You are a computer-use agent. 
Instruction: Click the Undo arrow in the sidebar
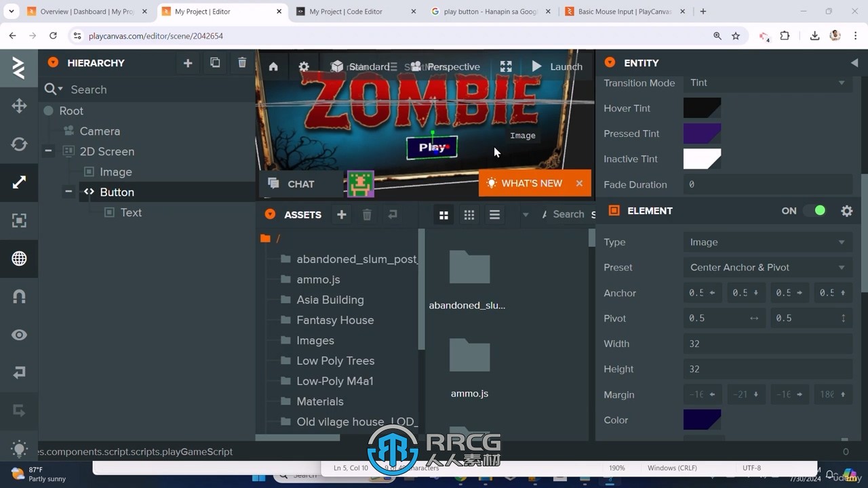[19, 372]
